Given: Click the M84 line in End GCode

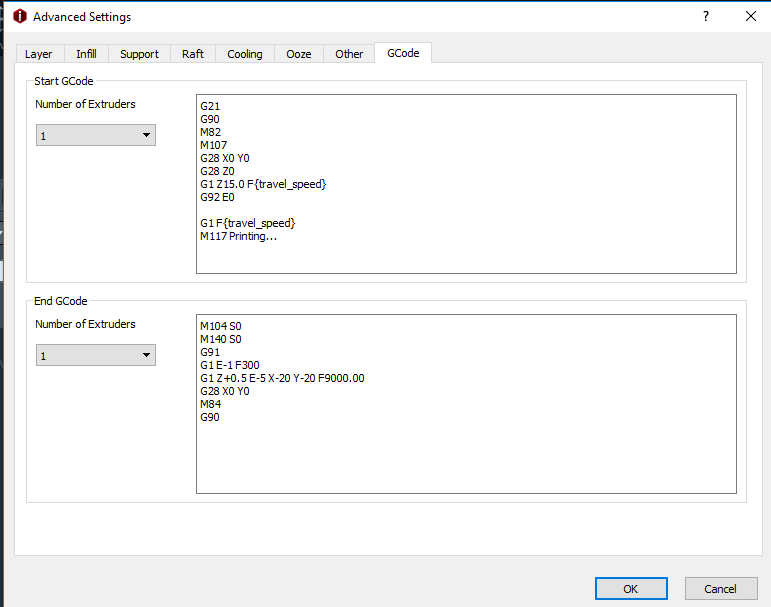Looking at the screenshot, I should [x=210, y=404].
